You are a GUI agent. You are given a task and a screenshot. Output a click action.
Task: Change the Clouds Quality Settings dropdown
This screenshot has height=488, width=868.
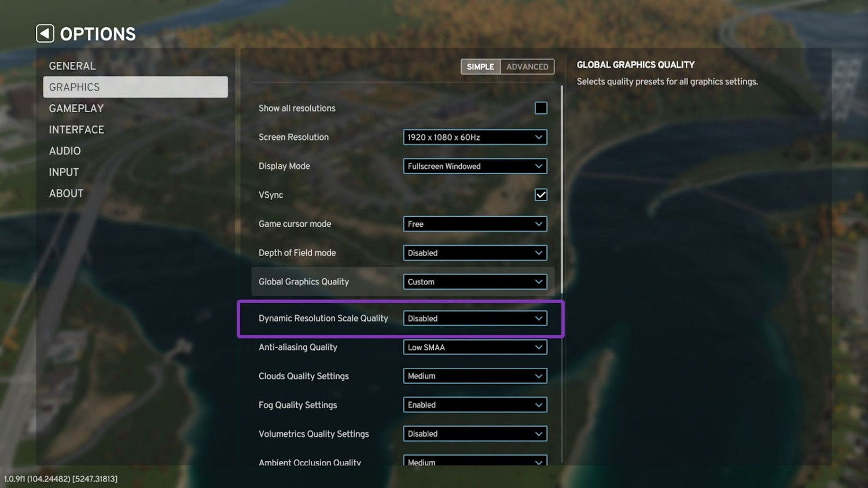(475, 376)
